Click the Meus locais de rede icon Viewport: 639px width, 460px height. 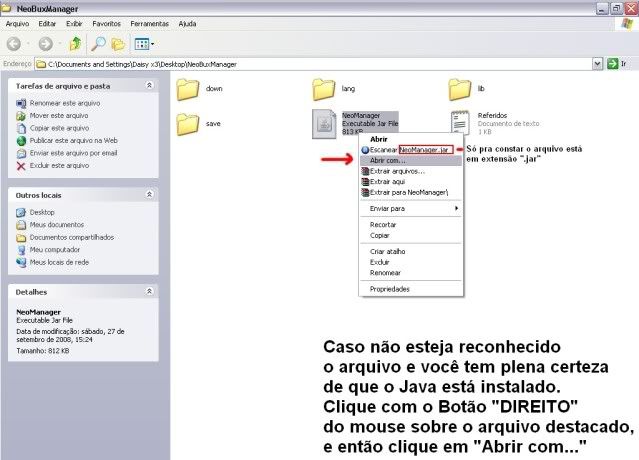click(21, 262)
